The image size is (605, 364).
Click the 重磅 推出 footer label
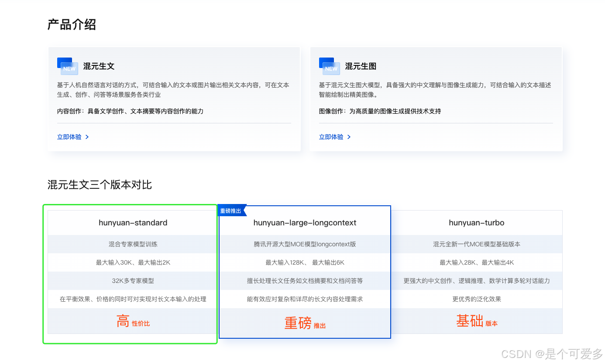click(x=305, y=323)
